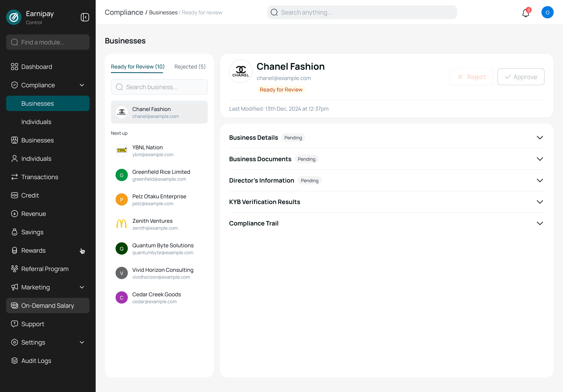The width and height of the screenshot is (563, 392).
Task: Approve Chanel Fashion business
Action: [x=521, y=77]
